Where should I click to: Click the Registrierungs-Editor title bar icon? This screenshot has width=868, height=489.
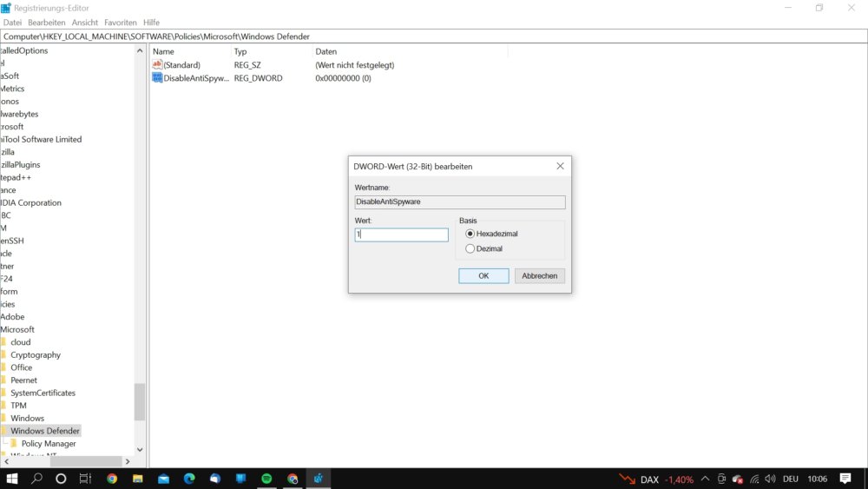[6, 8]
